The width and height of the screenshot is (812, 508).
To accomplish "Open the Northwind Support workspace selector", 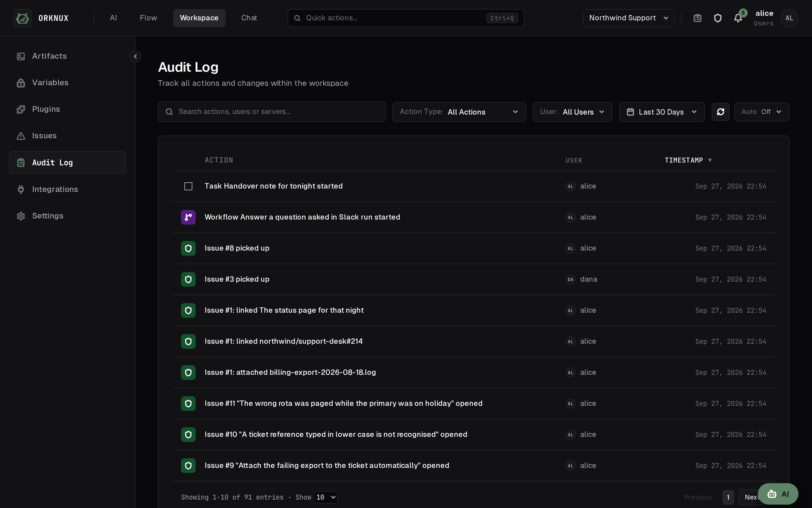I will 628,18.
